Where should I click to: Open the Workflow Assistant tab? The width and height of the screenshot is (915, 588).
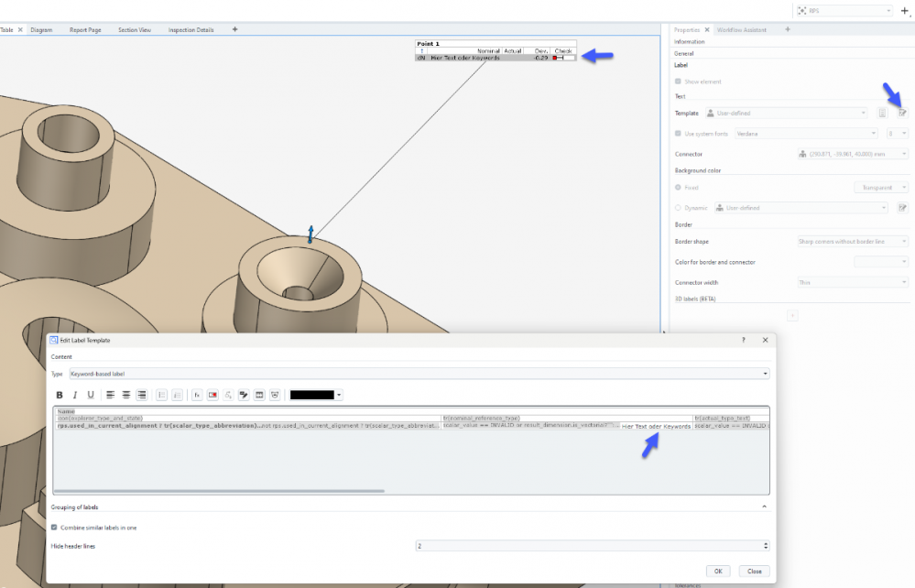pos(741,29)
